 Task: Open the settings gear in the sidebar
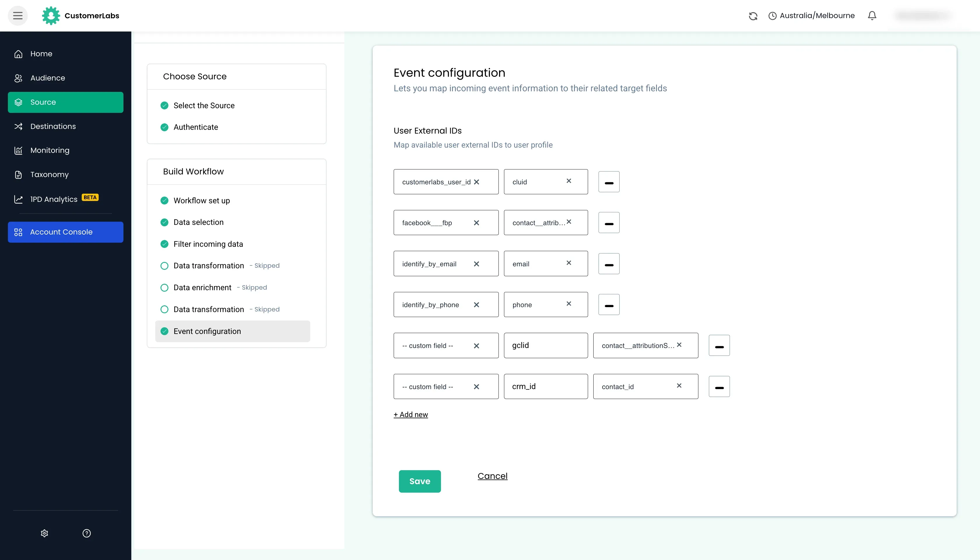click(x=44, y=533)
